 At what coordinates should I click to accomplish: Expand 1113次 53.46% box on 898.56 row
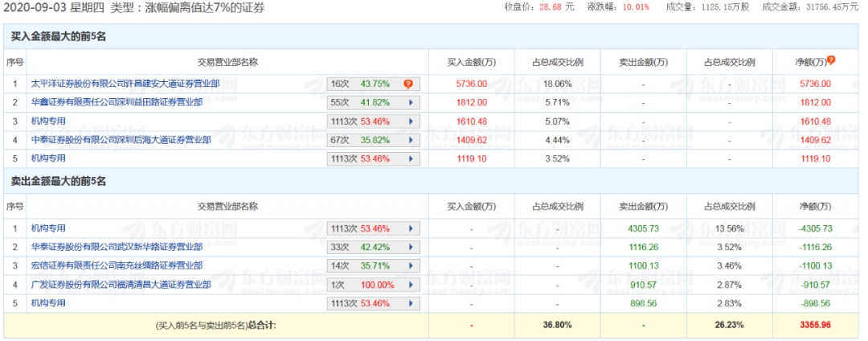click(x=411, y=304)
